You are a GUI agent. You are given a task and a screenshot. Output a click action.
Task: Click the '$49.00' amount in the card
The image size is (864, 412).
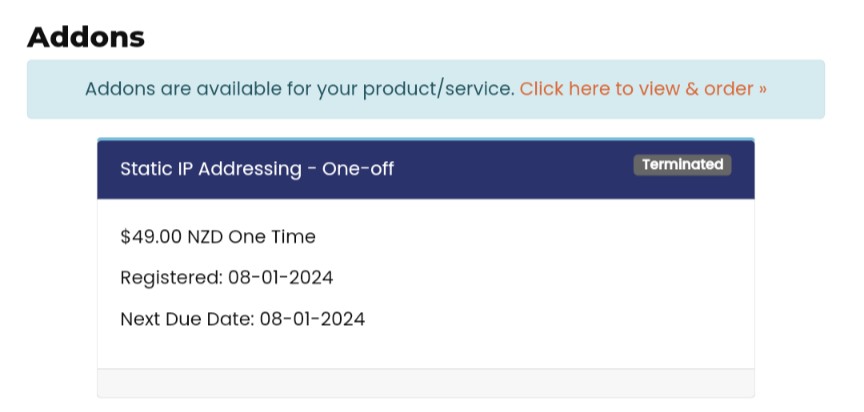pos(151,237)
